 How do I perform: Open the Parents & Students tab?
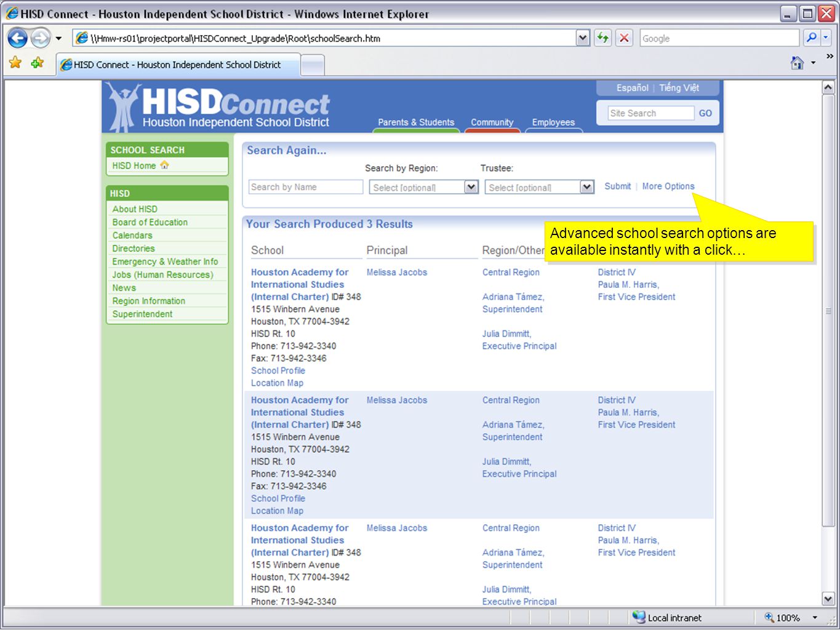(416, 122)
